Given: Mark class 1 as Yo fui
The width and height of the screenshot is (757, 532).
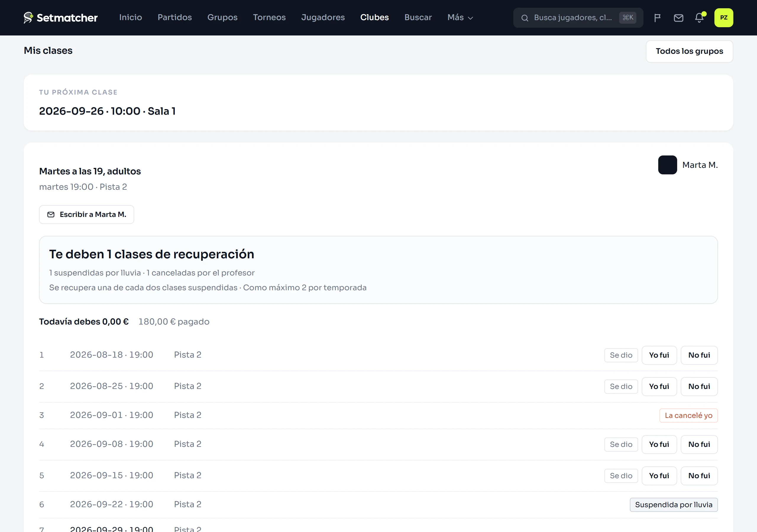Looking at the screenshot, I should coord(659,355).
